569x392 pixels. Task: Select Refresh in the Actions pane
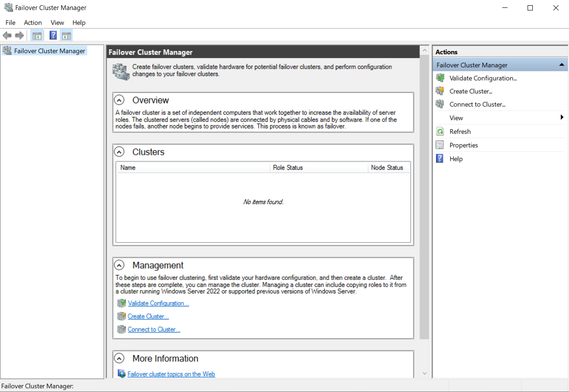point(460,131)
